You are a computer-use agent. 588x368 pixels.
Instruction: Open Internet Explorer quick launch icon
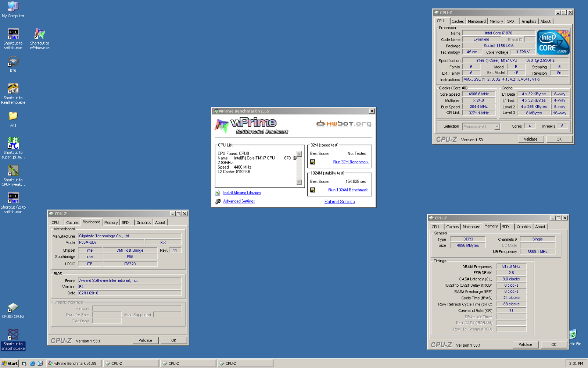[x=32, y=363]
